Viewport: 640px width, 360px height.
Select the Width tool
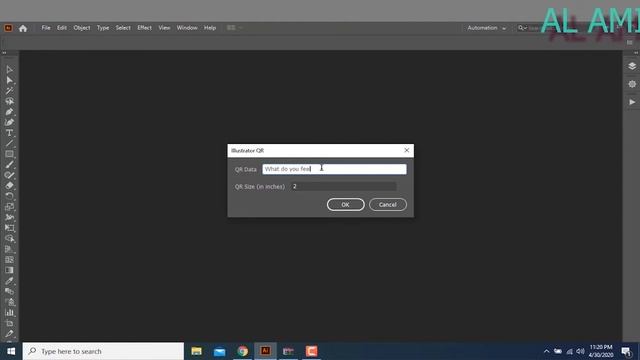[x=9, y=218]
